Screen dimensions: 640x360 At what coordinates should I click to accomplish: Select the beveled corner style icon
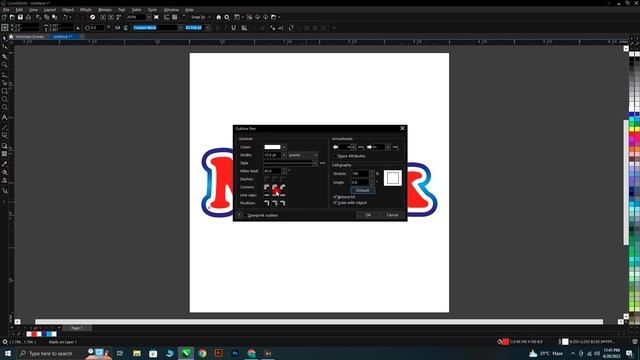(x=283, y=187)
